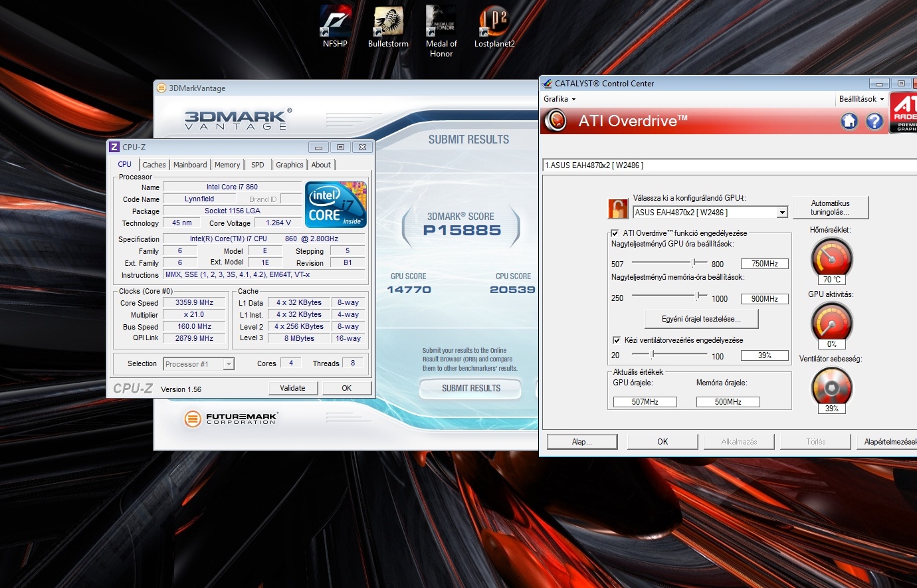This screenshot has height=588, width=917.
Task: Click the Multiplier x 21.0 value
Action: click(x=194, y=314)
